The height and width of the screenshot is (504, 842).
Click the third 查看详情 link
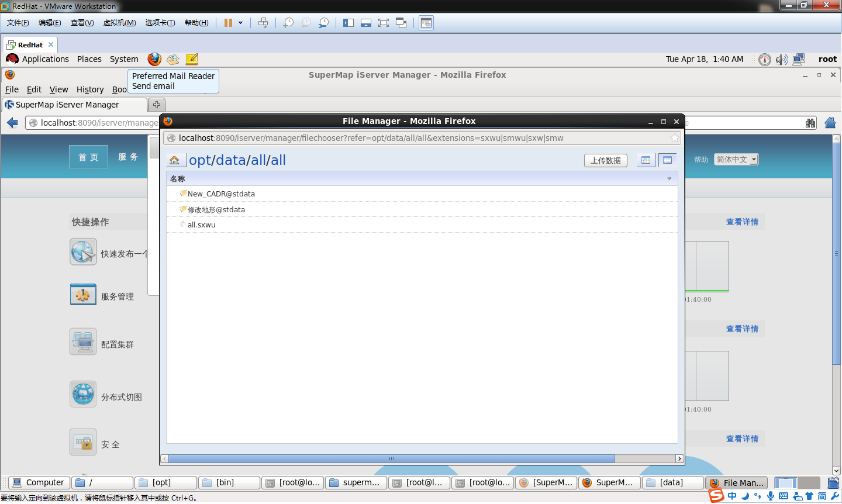point(742,439)
